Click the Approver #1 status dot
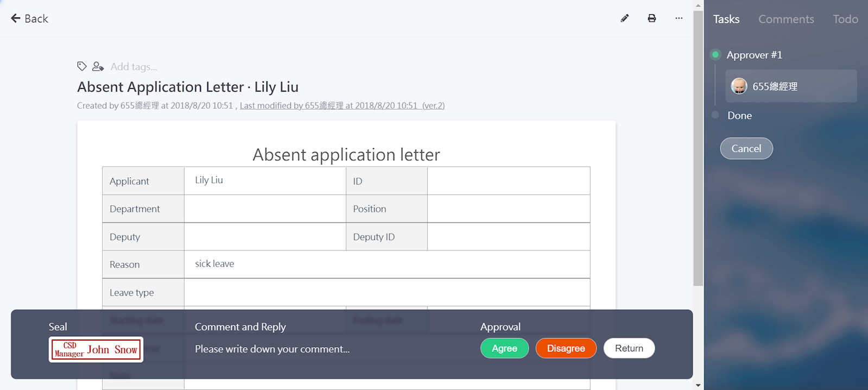 [715, 54]
